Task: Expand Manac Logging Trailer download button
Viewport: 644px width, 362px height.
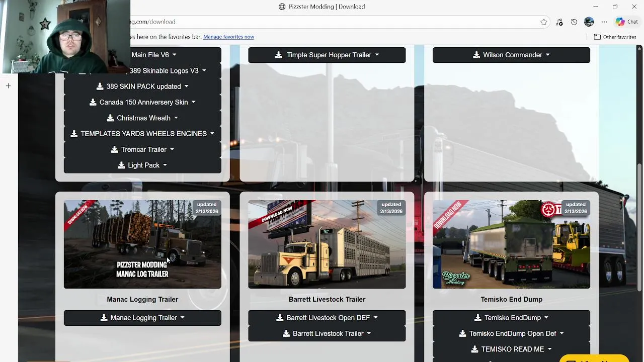Action: click(142, 318)
